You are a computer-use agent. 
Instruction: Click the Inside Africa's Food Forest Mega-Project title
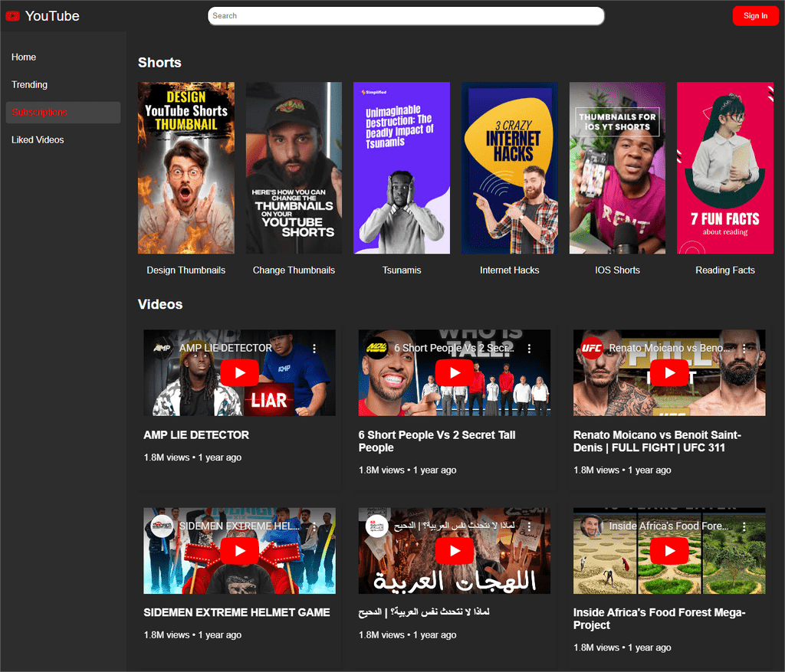659,619
